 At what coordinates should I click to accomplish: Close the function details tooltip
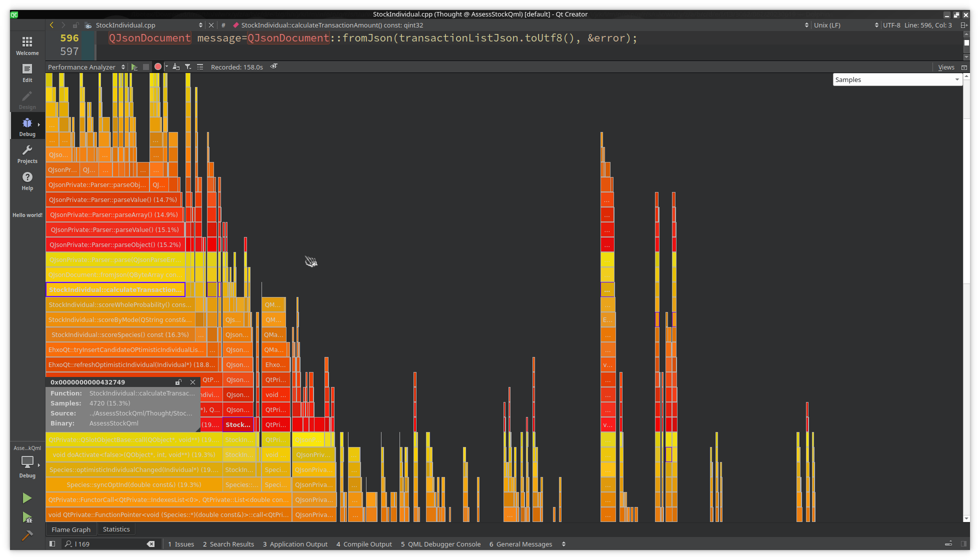[x=193, y=382]
